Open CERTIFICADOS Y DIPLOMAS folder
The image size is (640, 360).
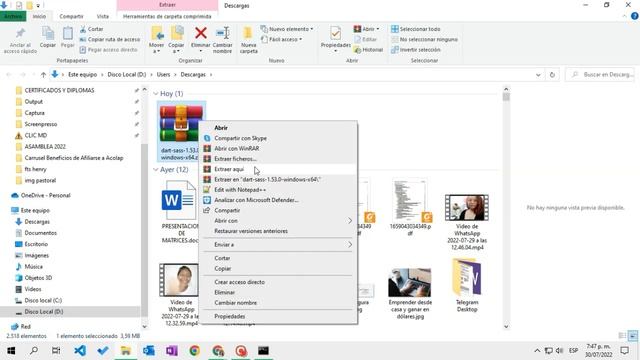click(59, 90)
